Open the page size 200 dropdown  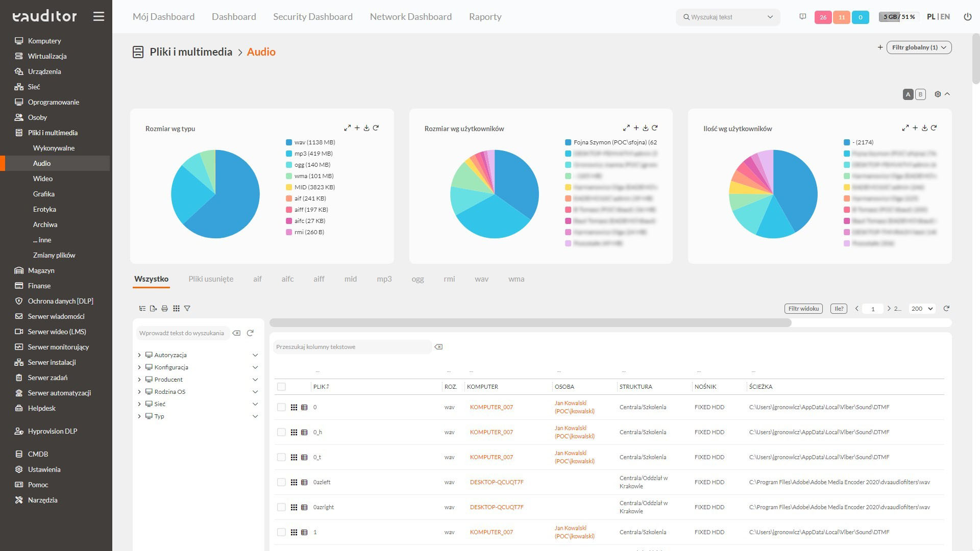pos(922,309)
